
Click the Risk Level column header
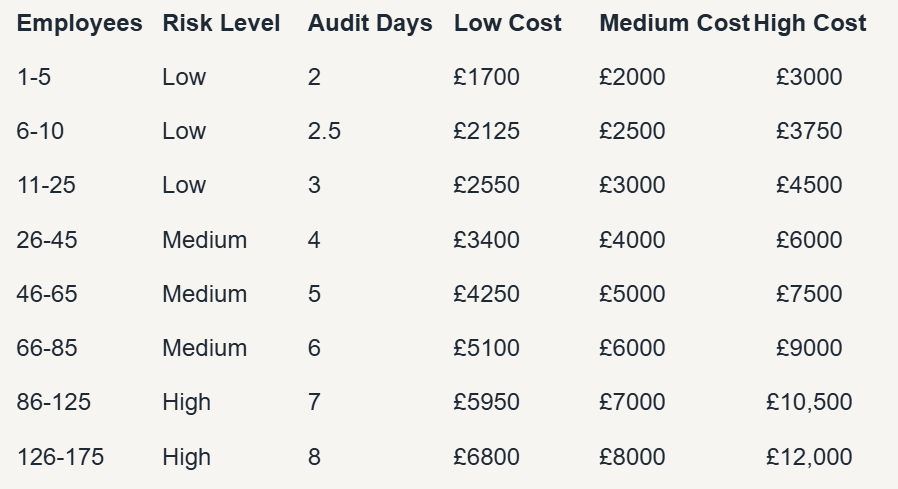pyautogui.click(x=221, y=23)
